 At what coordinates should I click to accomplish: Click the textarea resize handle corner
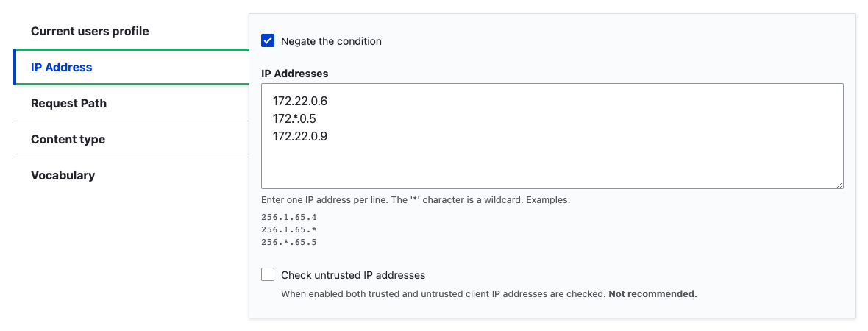[840, 185]
